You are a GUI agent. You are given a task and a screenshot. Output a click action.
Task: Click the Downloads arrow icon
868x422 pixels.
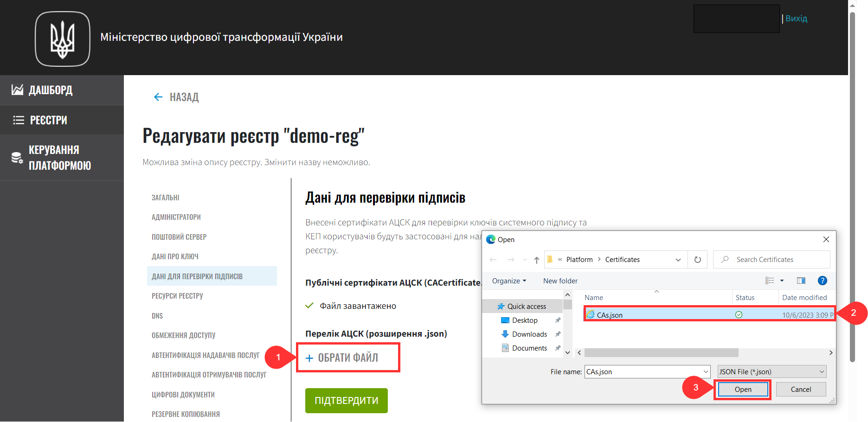point(506,334)
